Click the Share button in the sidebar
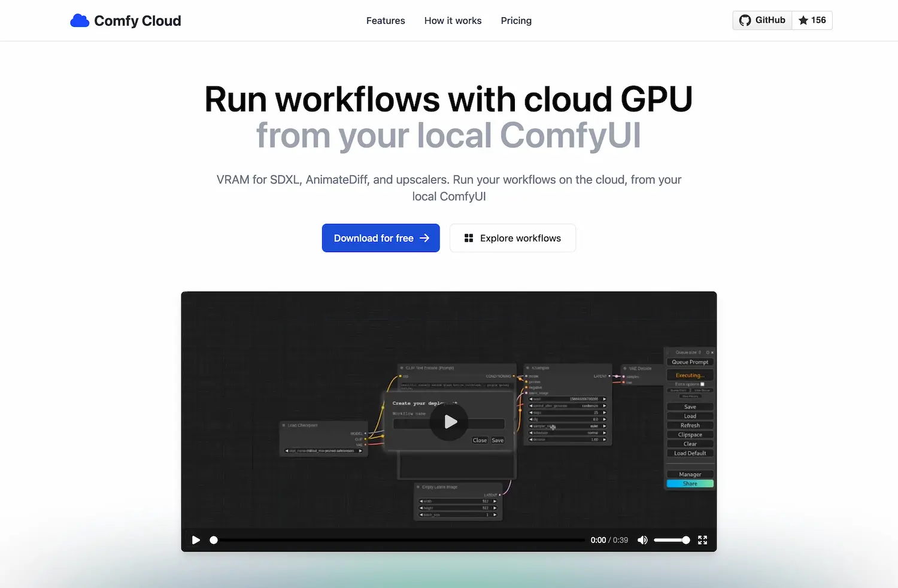 pos(690,483)
